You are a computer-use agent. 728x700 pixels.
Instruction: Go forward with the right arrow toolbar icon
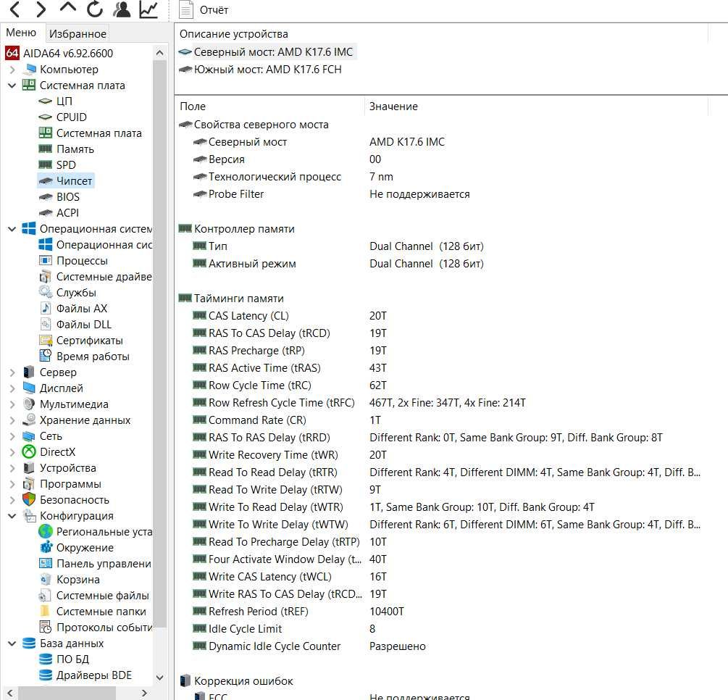coord(41,9)
